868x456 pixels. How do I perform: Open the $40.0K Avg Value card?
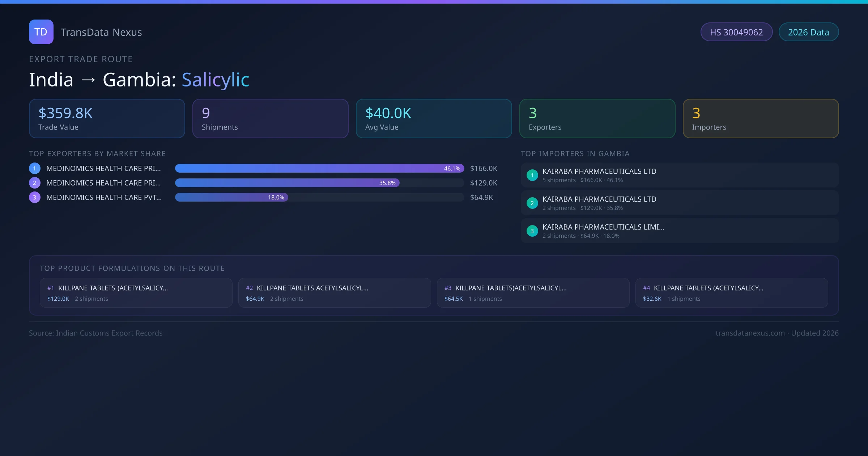pyautogui.click(x=434, y=119)
